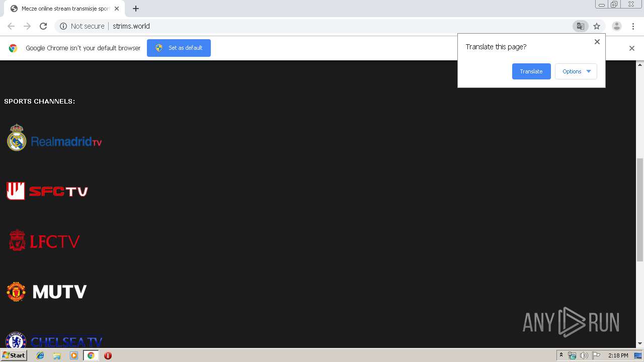This screenshot has width=644, height=362.
Task: Click the Google Translate icon in address bar
Action: (580, 26)
